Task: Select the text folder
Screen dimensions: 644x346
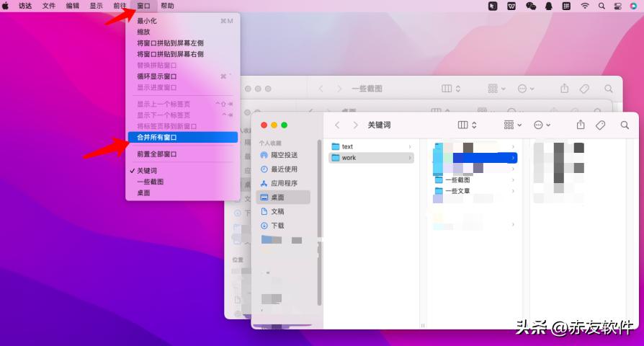Action: (x=371, y=147)
